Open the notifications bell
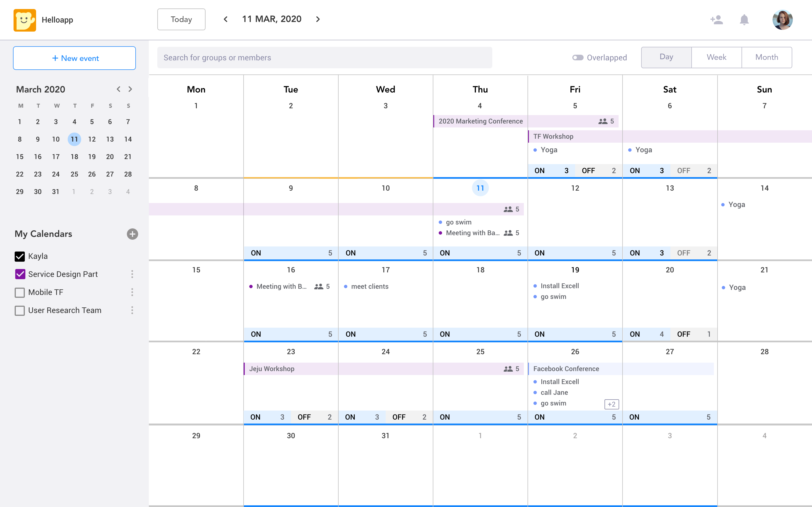The width and height of the screenshot is (812, 507). pos(744,19)
